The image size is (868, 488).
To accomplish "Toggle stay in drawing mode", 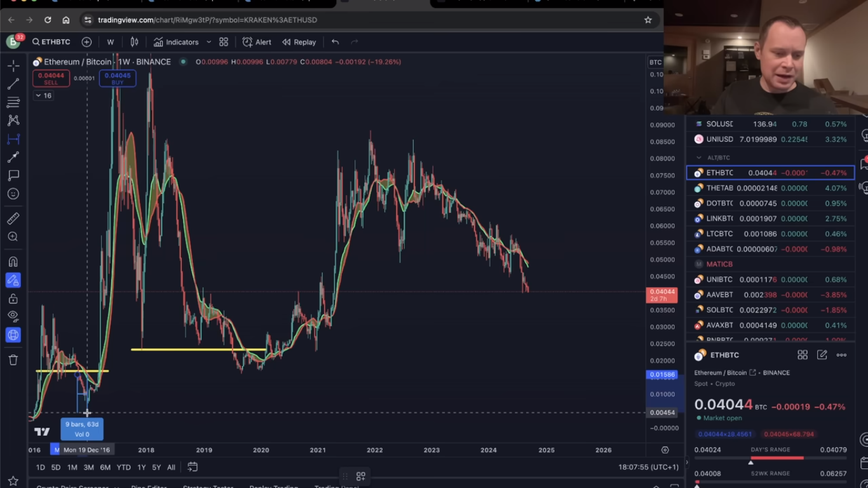I will click(x=13, y=280).
